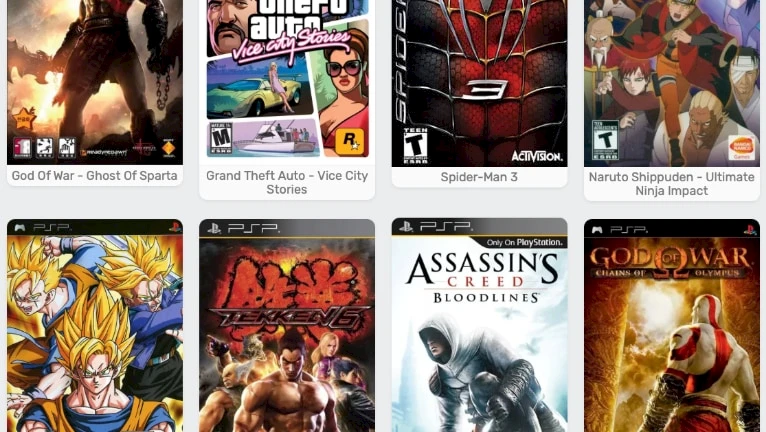Click the PSP logo on Tekken 6 cover

click(253, 228)
